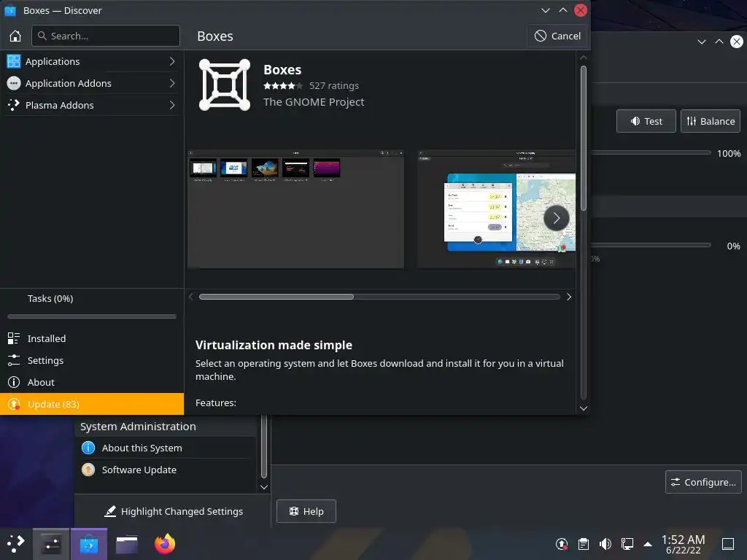The height and width of the screenshot is (560, 747).
Task: Click the Show Desktop icon on panel
Action: point(728,544)
